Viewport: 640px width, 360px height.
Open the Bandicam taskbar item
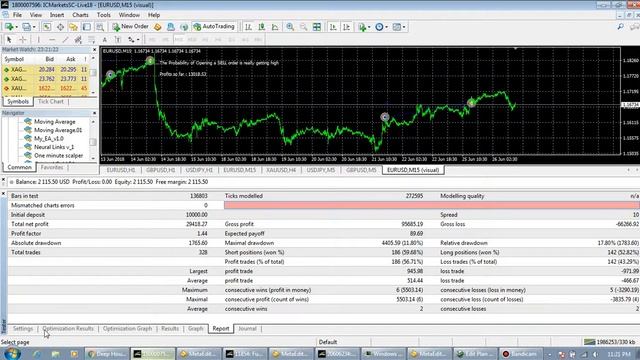[522, 354]
